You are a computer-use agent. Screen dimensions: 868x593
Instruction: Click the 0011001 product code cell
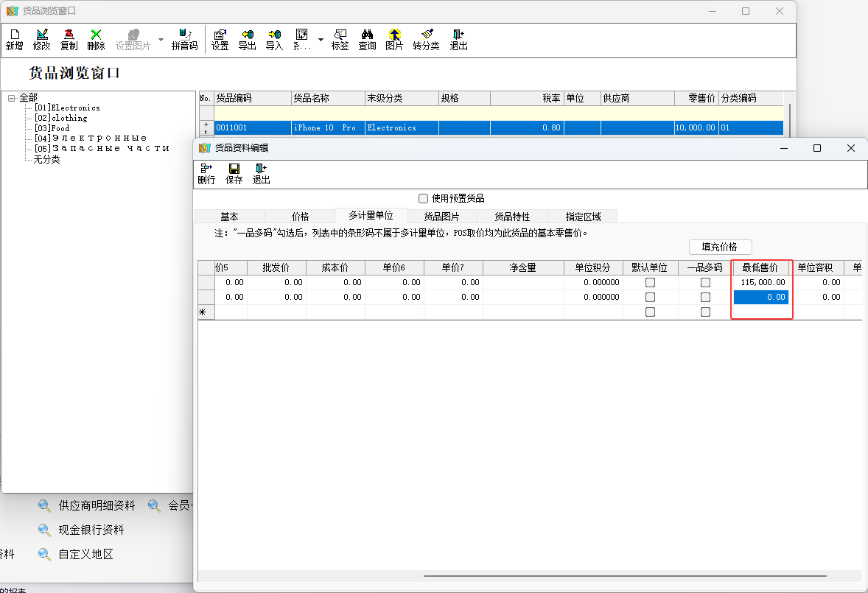(x=253, y=127)
